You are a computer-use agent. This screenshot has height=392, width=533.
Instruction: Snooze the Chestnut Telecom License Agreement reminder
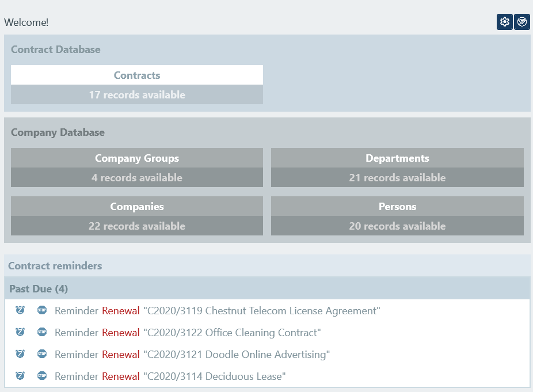[x=20, y=310]
